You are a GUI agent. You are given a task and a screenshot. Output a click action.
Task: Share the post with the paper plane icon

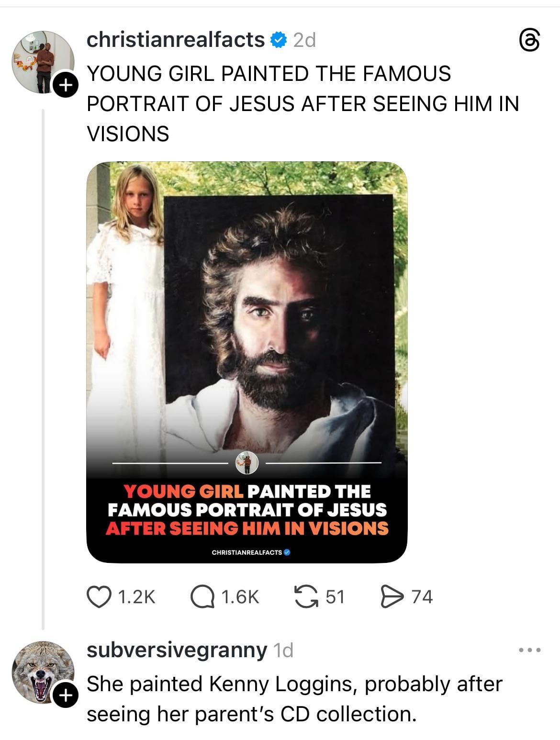391,597
